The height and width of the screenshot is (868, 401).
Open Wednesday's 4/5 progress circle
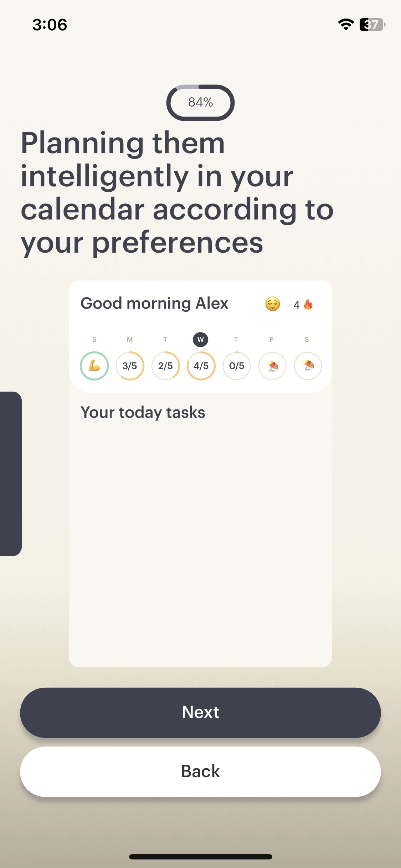201,366
